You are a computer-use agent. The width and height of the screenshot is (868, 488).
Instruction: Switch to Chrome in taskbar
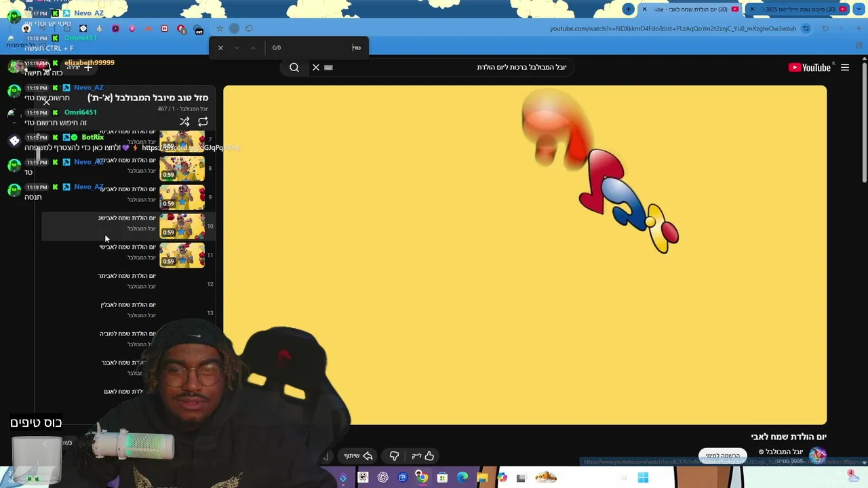tap(422, 478)
